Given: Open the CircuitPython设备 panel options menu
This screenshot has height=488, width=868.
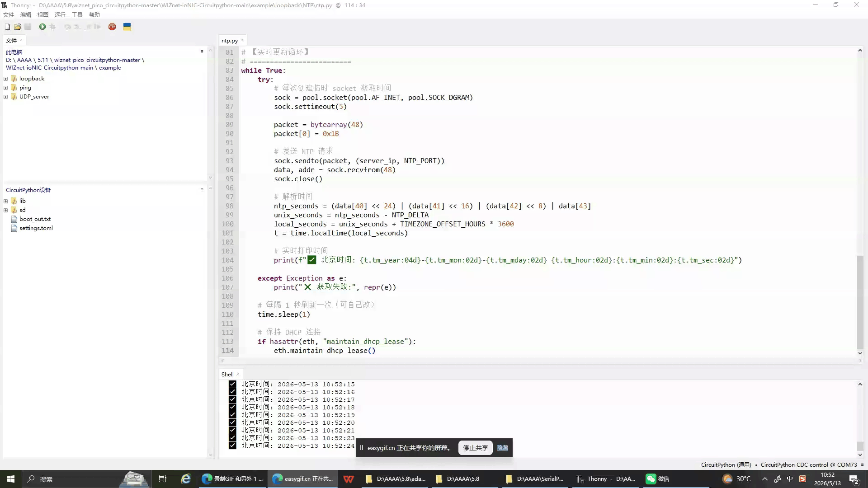Looking at the screenshot, I should click(x=202, y=189).
